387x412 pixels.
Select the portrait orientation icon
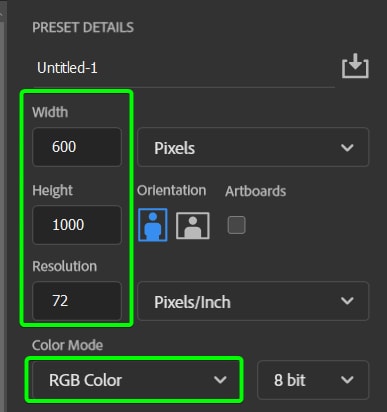153,225
